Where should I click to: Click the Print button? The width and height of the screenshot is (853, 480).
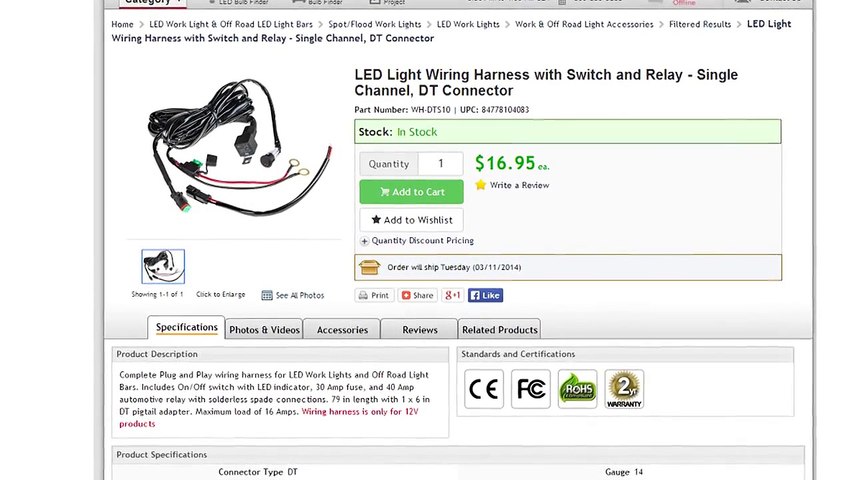tap(373, 296)
